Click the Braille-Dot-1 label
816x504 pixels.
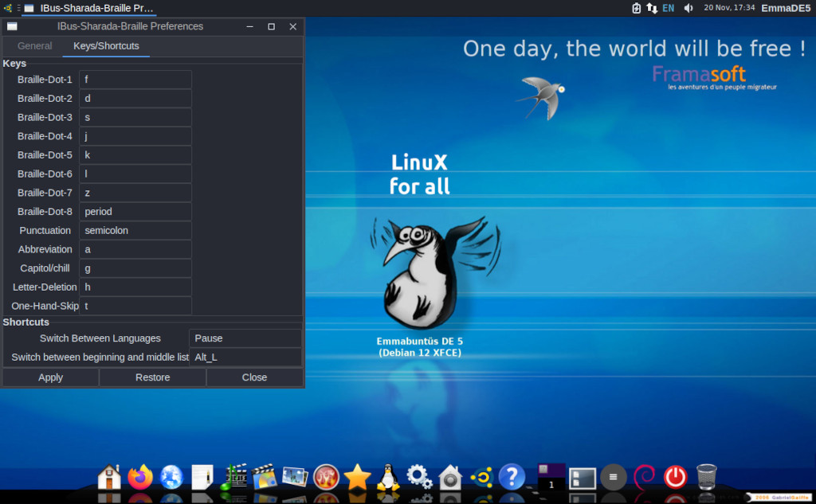click(x=45, y=80)
